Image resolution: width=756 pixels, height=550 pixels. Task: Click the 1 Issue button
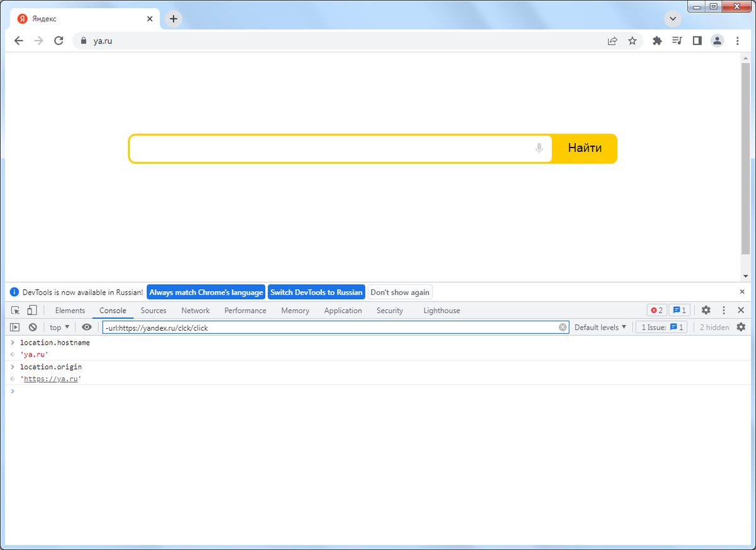click(661, 328)
